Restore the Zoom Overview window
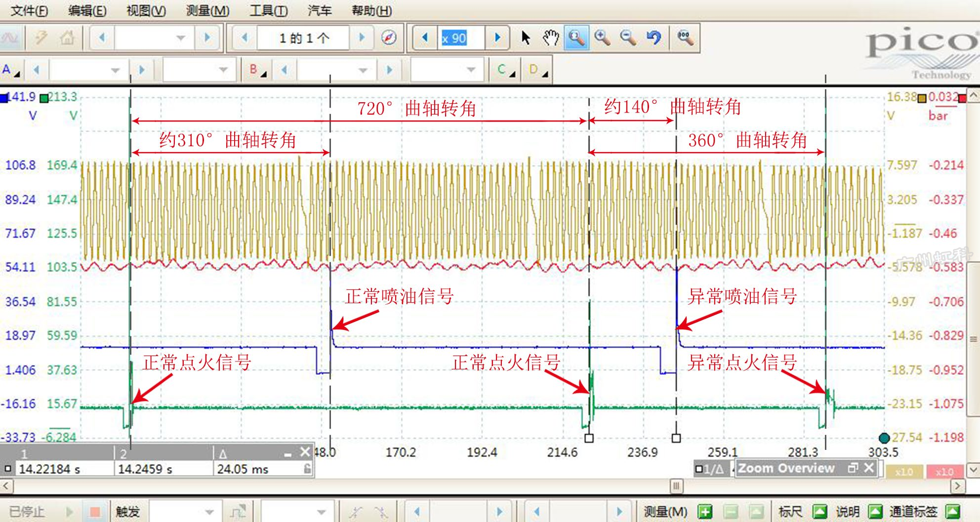The image size is (980, 522). pos(853,468)
